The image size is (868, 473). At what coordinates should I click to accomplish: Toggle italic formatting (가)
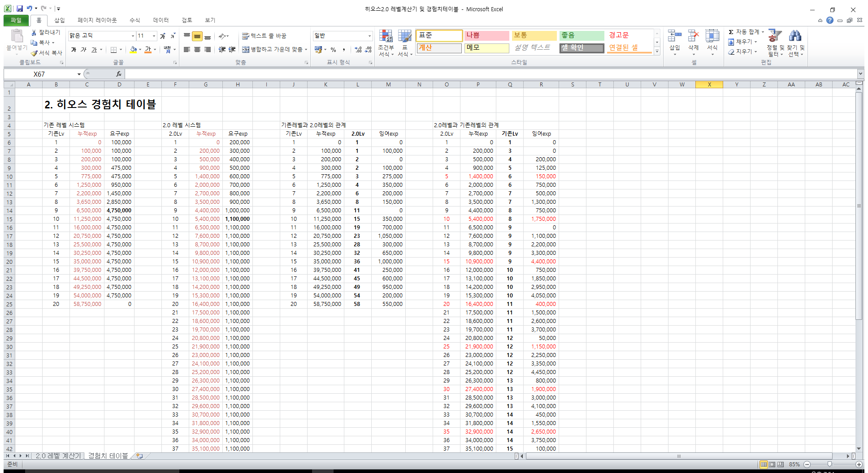click(x=84, y=50)
